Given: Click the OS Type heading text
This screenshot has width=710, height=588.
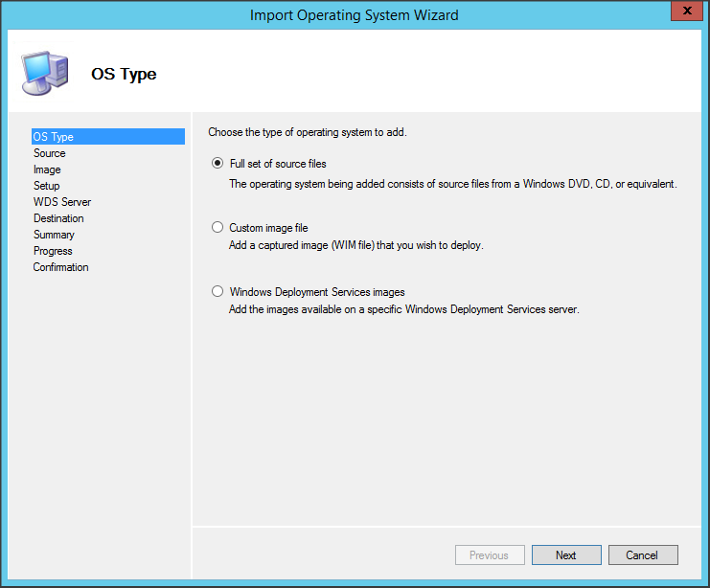Looking at the screenshot, I should click(124, 74).
